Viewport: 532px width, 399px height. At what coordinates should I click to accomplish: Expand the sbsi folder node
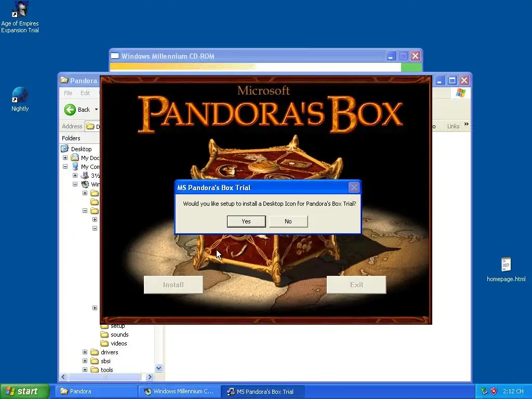click(x=85, y=361)
